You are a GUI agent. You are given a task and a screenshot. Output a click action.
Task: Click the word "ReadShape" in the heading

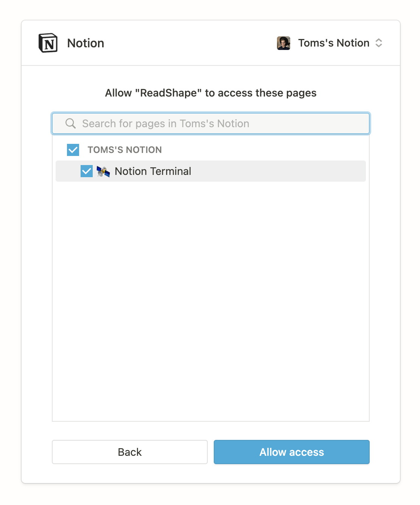(168, 93)
